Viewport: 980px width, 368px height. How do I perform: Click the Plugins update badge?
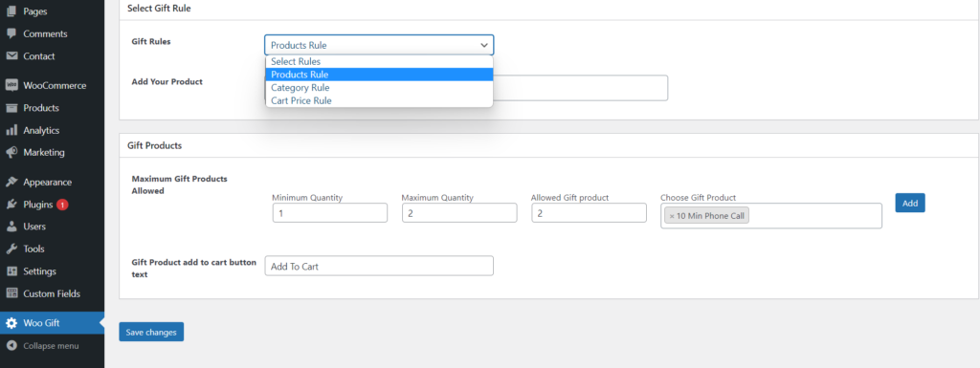[62, 205]
